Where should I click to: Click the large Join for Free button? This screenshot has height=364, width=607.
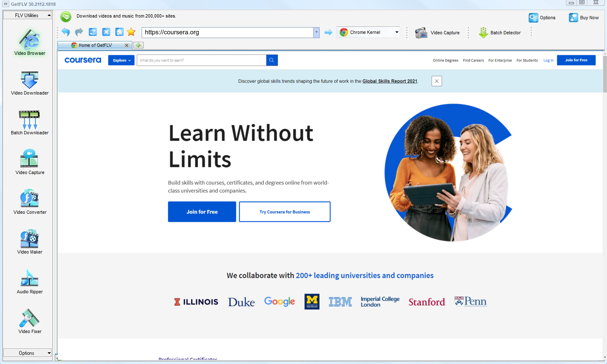point(202,212)
